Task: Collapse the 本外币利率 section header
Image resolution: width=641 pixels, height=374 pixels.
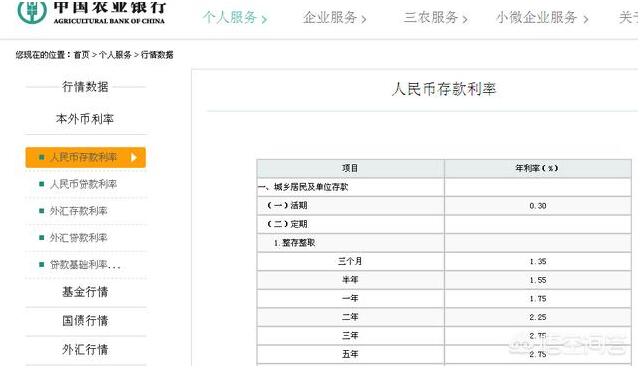Action: (85, 119)
